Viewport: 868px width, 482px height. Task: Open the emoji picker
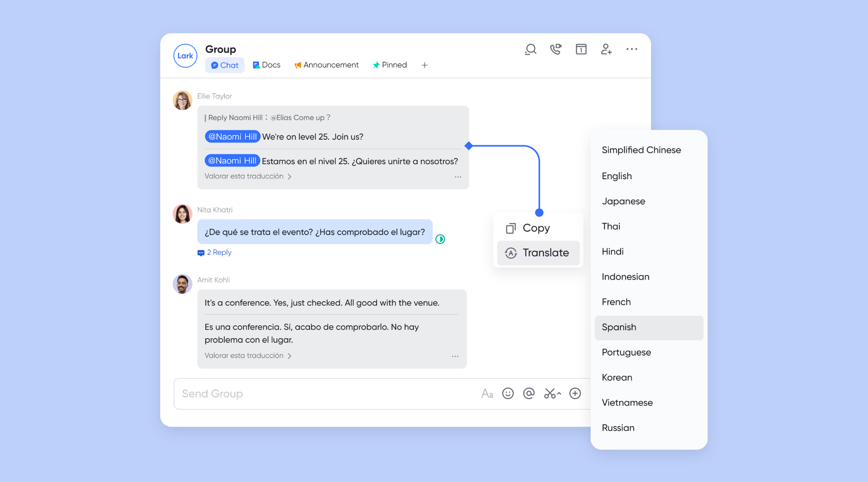508,393
